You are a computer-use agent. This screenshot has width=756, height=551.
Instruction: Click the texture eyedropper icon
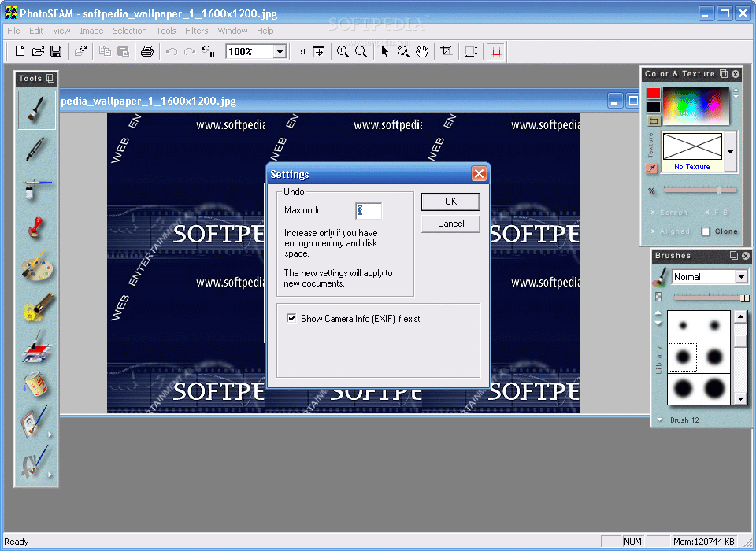click(x=651, y=168)
